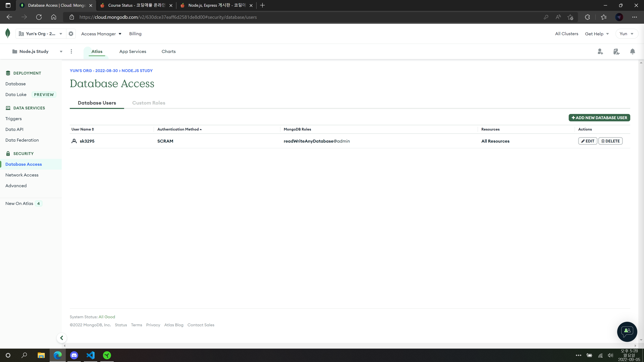The height and width of the screenshot is (362, 644).
Task: Open Advanced security sidebar item
Action: click(x=16, y=186)
